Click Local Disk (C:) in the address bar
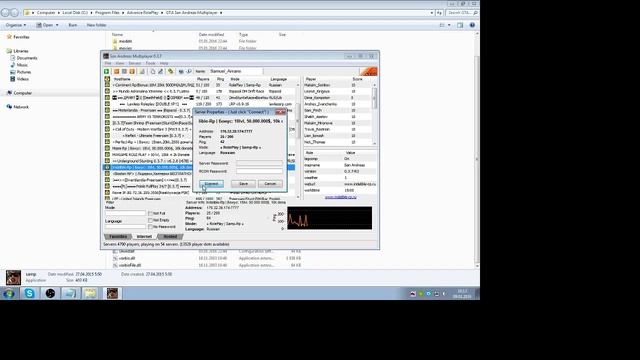Screen dimensions: 640x360 coord(75,13)
